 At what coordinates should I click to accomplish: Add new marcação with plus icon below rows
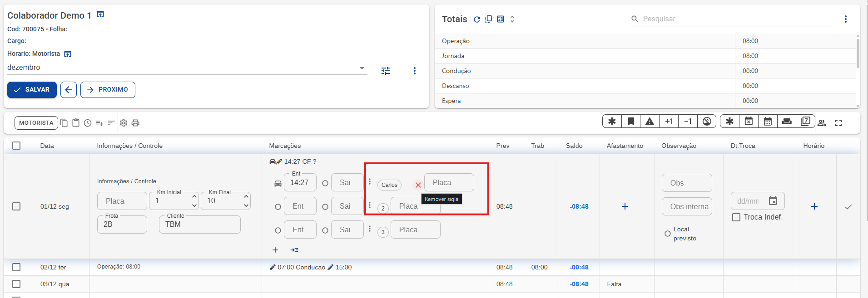pos(275,250)
